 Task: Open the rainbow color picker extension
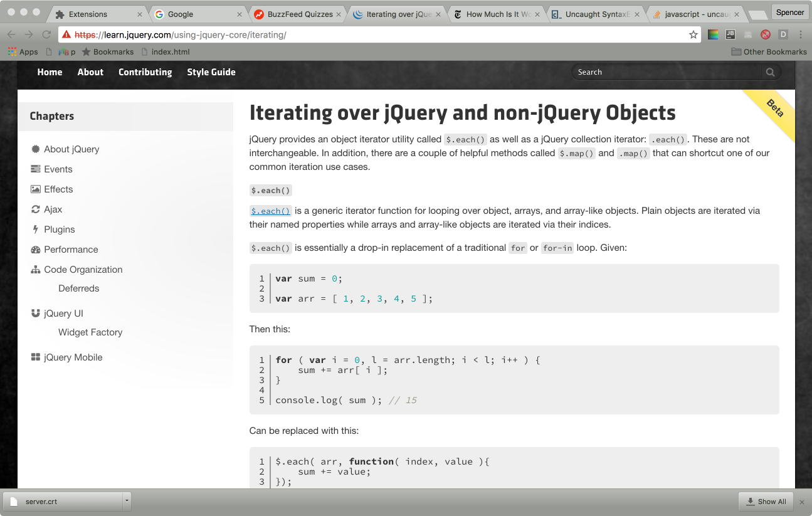pos(713,34)
